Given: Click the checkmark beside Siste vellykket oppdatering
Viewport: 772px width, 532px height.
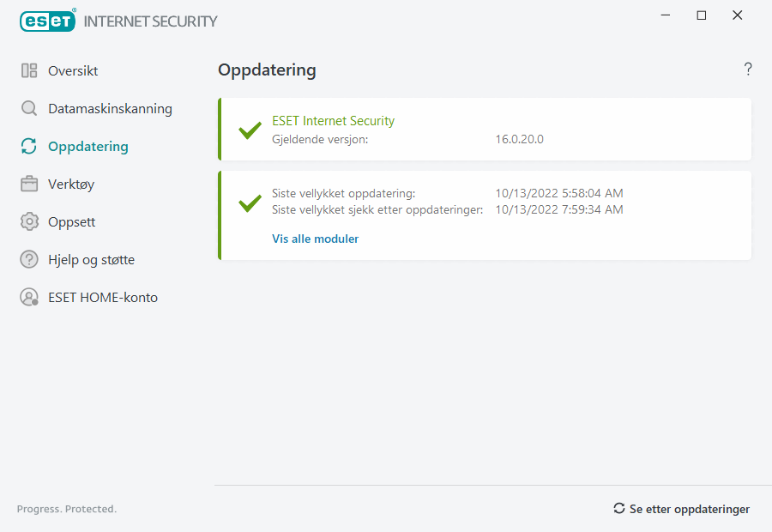Looking at the screenshot, I should pyautogui.click(x=250, y=203).
